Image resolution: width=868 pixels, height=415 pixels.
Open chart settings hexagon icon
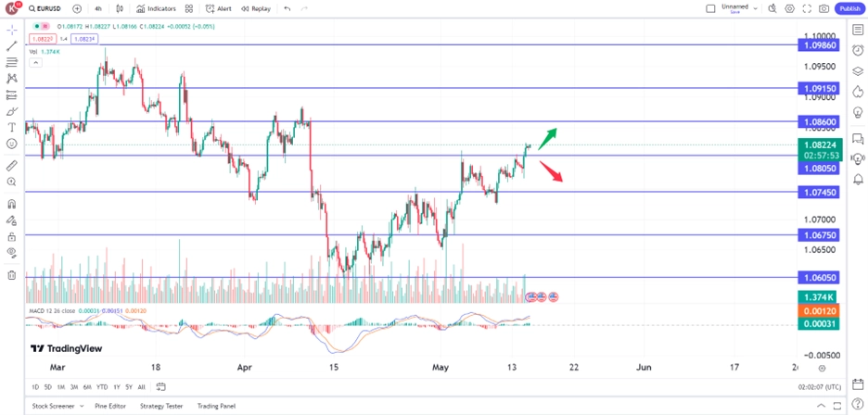click(x=789, y=9)
